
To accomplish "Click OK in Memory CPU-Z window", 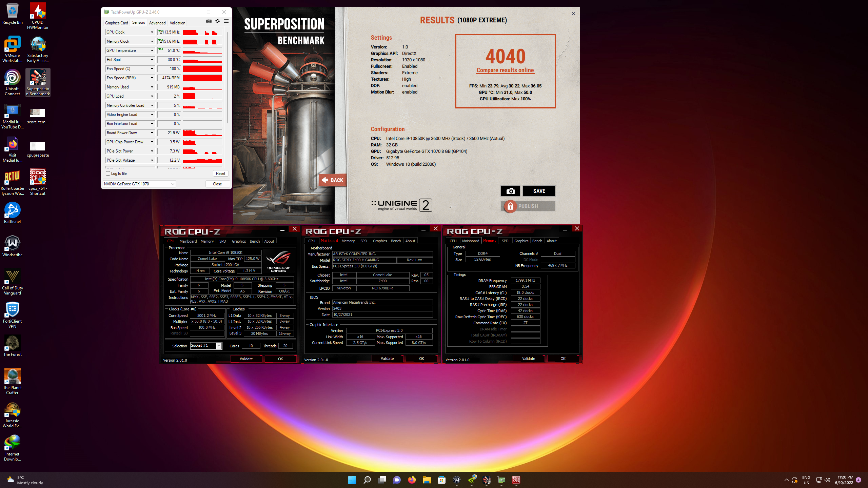I will point(563,359).
